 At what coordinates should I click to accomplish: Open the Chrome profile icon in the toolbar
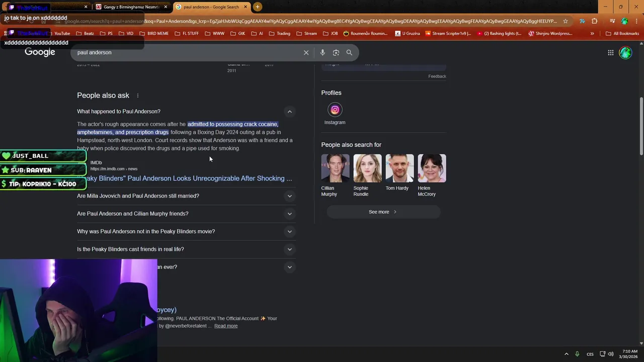click(x=624, y=21)
